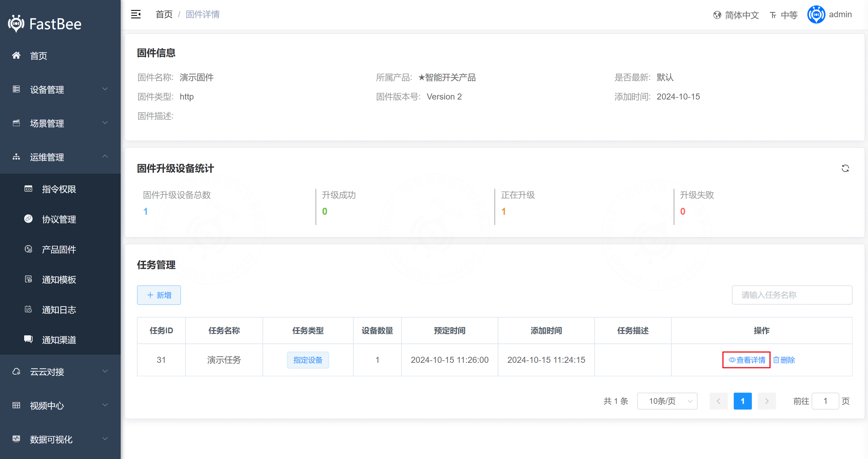Click the 数据可视化 sidebar icon
This screenshot has height=459, width=868.
click(x=16, y=439)
